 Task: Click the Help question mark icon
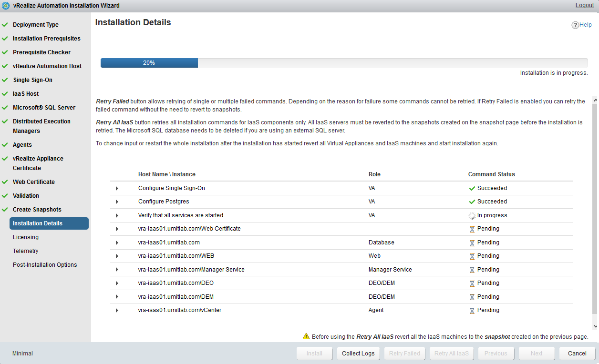(x=575, y=25)
